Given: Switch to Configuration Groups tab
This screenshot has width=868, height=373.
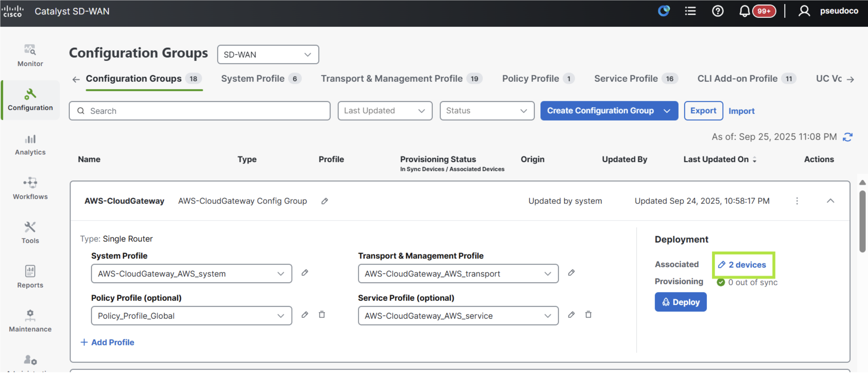Looking at the screenshot, I should tap(144, 79).
